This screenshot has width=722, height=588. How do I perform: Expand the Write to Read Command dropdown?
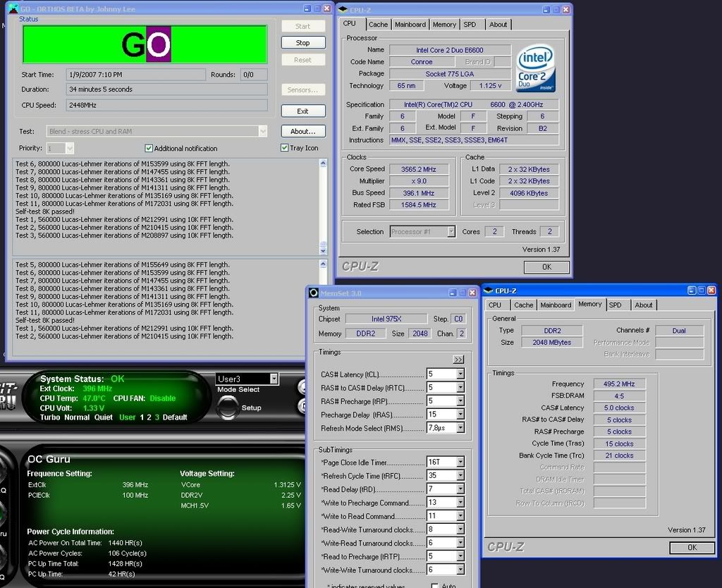[x=460, y=515]
